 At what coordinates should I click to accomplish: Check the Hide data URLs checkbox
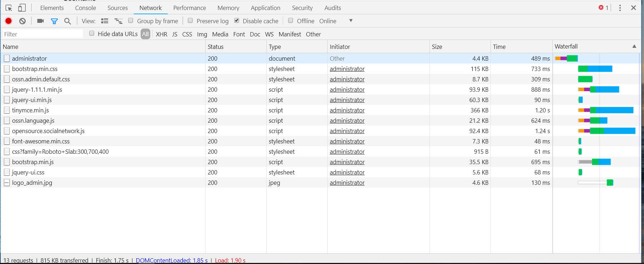point(92,34)
